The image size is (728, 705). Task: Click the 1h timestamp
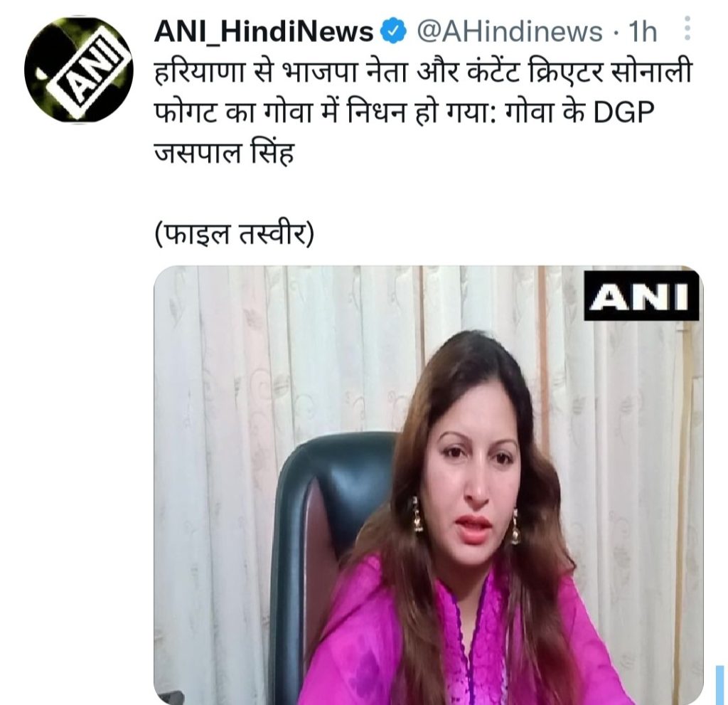click(643, 33)
